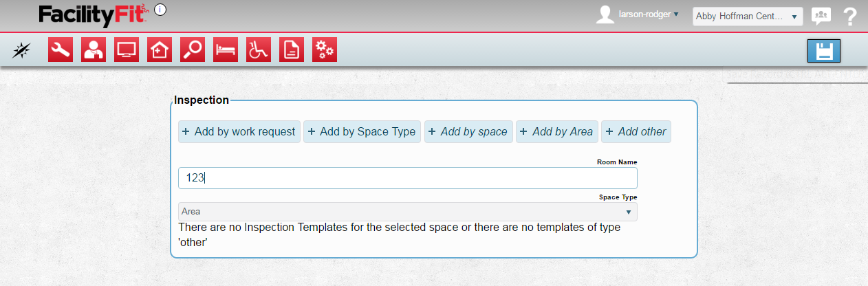The image size is (868, 286).
Task: Click the magnifying glass inspection icon
Action: [193, 49]
